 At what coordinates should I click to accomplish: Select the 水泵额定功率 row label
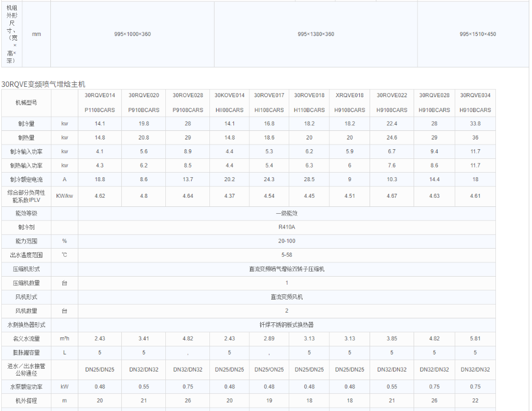pos(26,386)
